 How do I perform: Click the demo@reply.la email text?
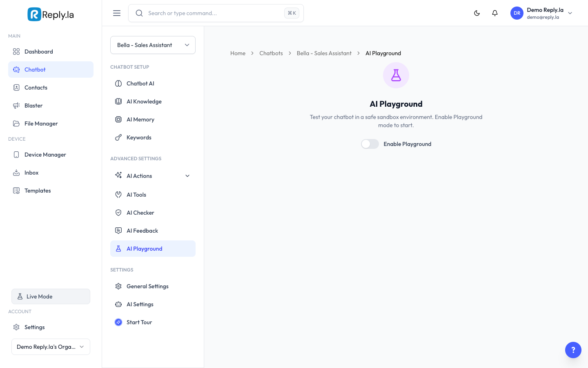click(x=543, y=17)
